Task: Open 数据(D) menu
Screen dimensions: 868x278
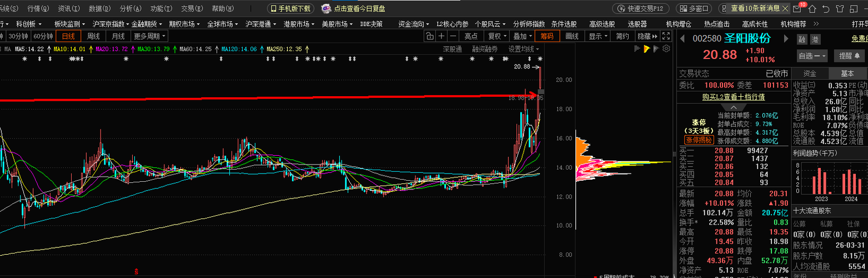Action: pos(99,8)
